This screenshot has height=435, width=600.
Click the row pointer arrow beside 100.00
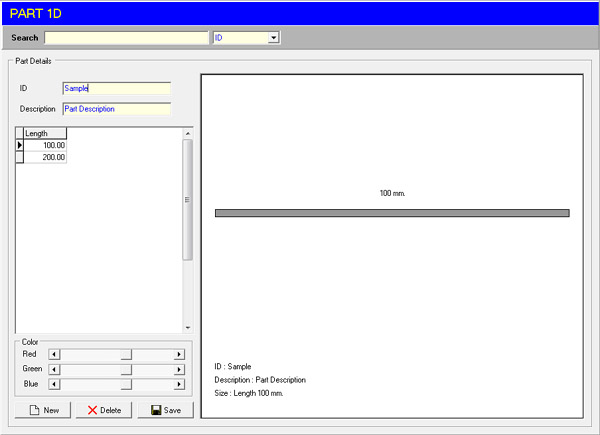pyautogui.click(x=20, y=145)
